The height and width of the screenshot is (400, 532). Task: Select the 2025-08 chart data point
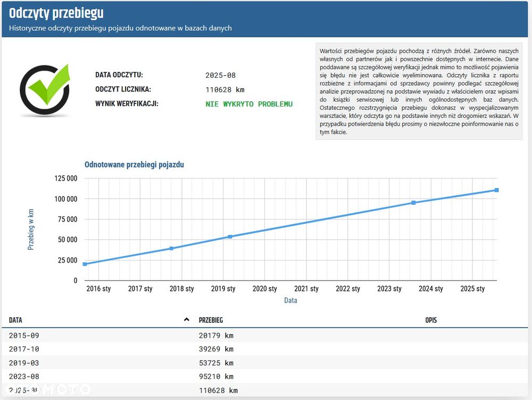point(496,190)
